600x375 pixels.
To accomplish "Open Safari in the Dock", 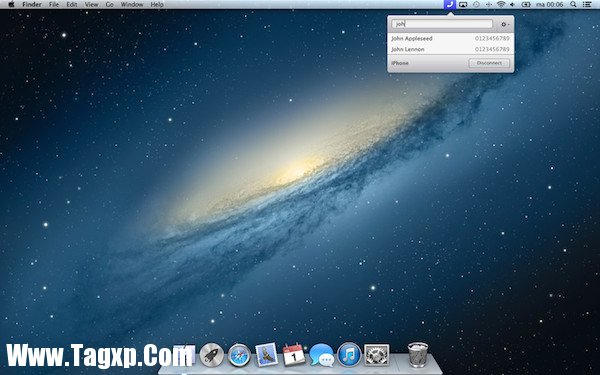I will (x=239, y=355).
